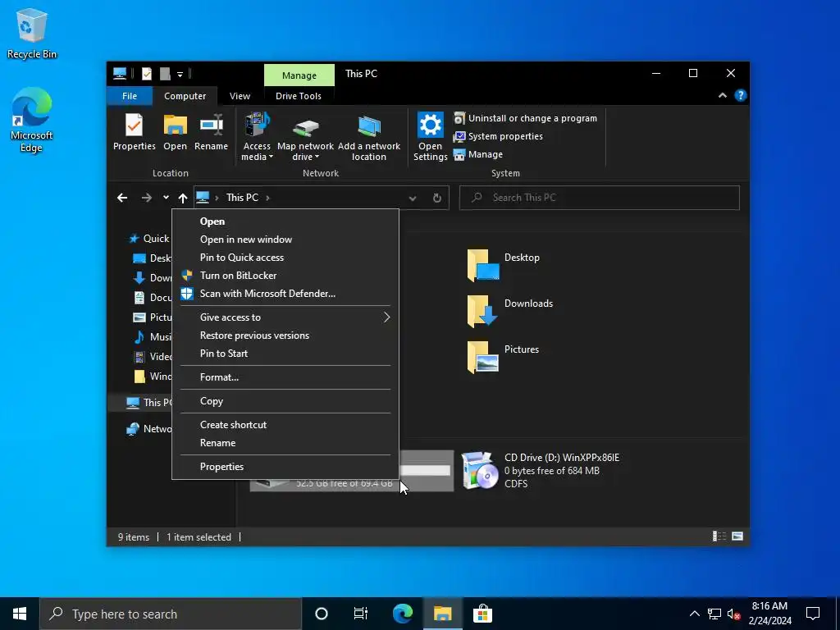Click the green Manage contextual tab
The width and height of the screenshot is (840, 630).
coord(299,75)
